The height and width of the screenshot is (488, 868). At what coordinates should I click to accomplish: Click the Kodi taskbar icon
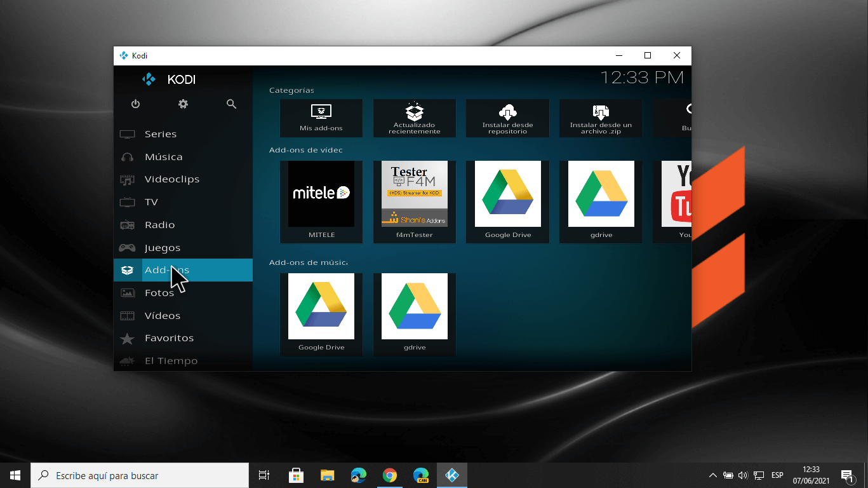[x=452, y=475]
